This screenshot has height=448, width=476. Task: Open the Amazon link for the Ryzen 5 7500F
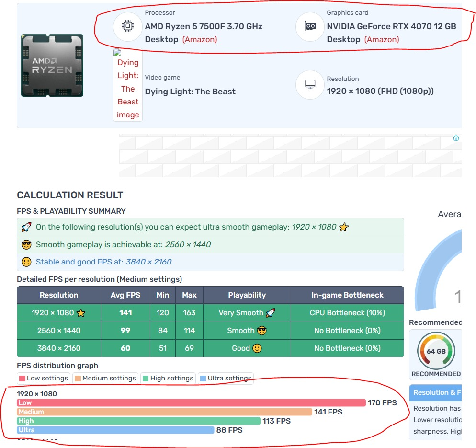(x=200, y=39)
